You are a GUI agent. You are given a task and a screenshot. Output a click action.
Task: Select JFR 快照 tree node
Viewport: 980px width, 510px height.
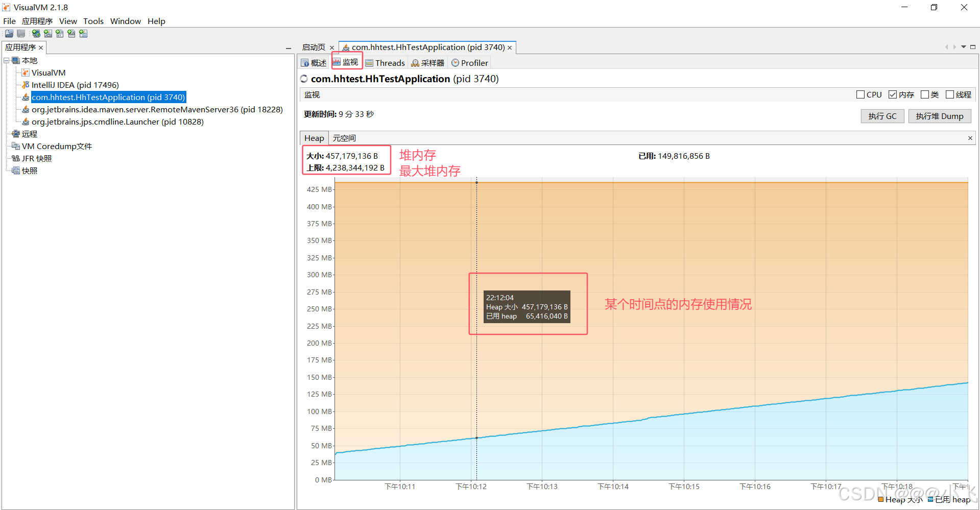click(37, 159)
